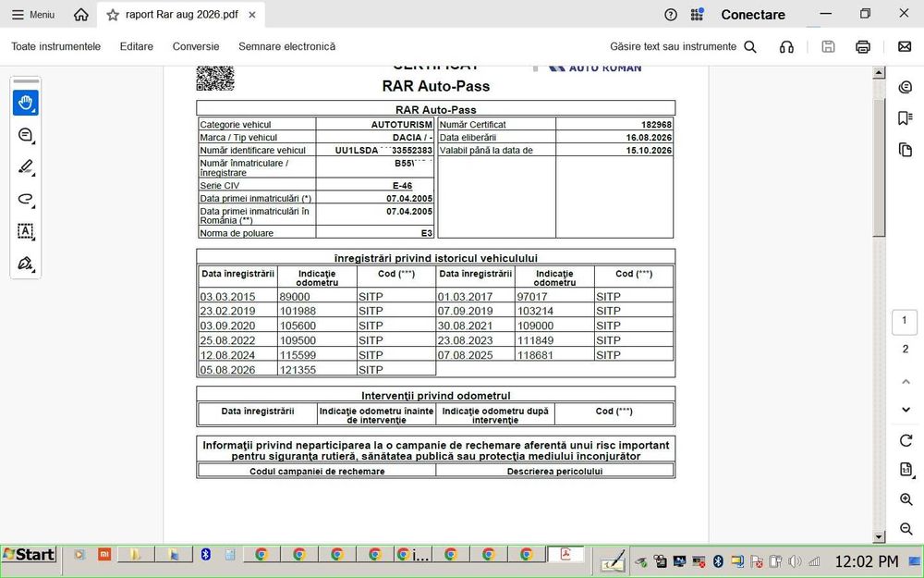This screenshot has height=578, width=924.
Task: Select the hand pan tool
Action: tap(25, 104)
